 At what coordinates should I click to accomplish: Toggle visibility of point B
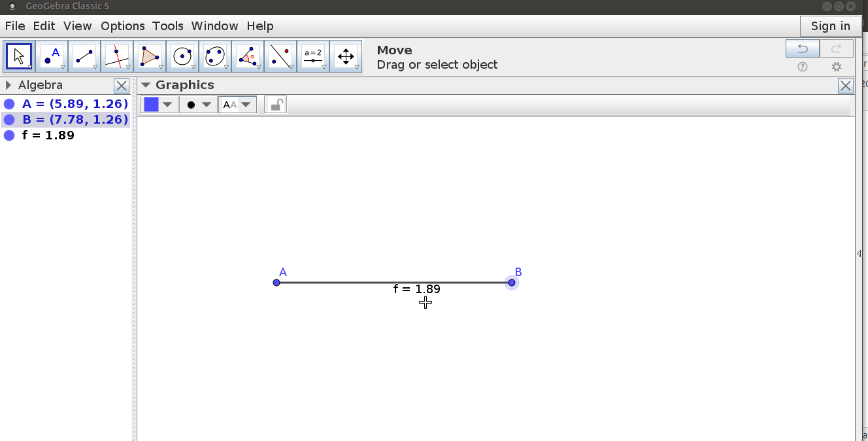(x=9, y=120)
